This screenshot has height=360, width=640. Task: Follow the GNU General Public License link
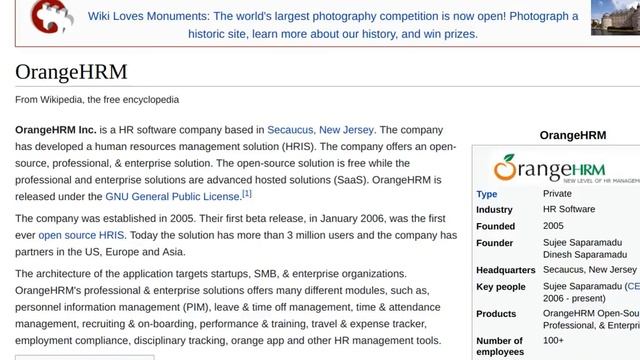click(x=173, y=196)
